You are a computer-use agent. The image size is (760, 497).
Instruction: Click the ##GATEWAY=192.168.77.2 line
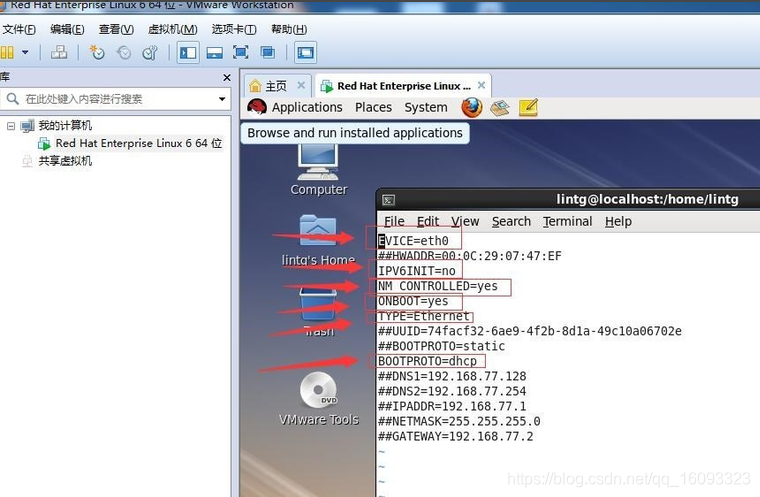[456, 436]
